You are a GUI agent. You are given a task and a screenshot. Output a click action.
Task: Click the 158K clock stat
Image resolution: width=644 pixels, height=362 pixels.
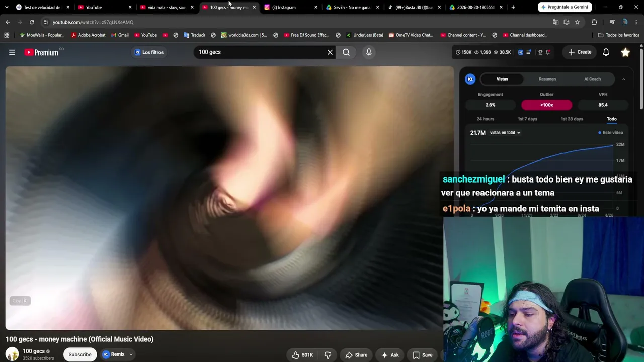(x=464, y=52)
